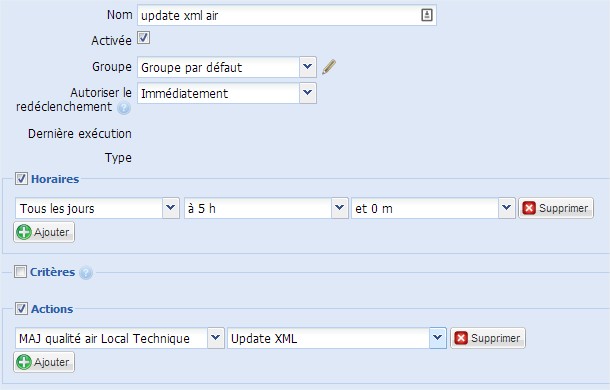The image size is (610, 390).
Task: Toggle the Actions section checkbox
Action: (21, 309)
